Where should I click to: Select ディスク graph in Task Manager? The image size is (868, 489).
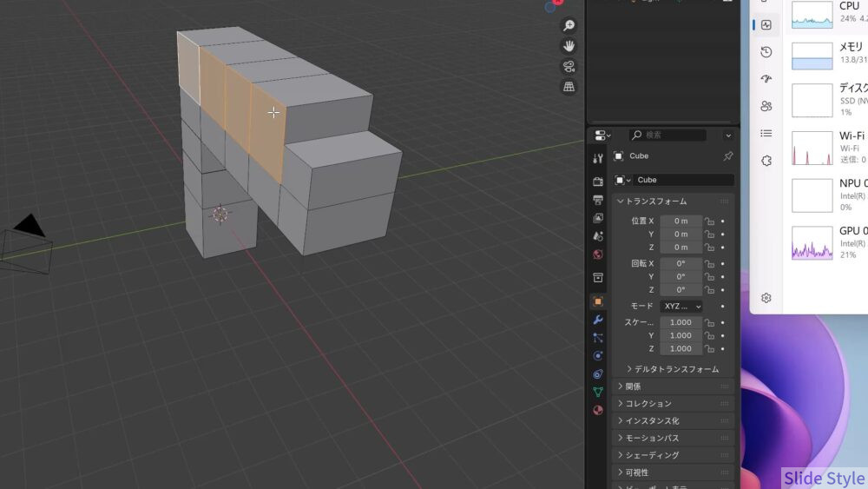[812, 100]
